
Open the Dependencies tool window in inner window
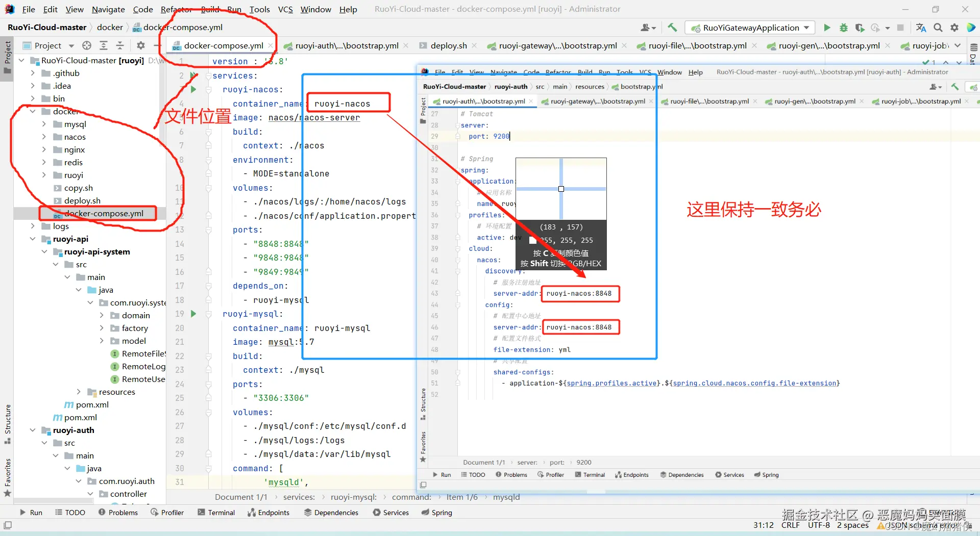pos(682,475)
